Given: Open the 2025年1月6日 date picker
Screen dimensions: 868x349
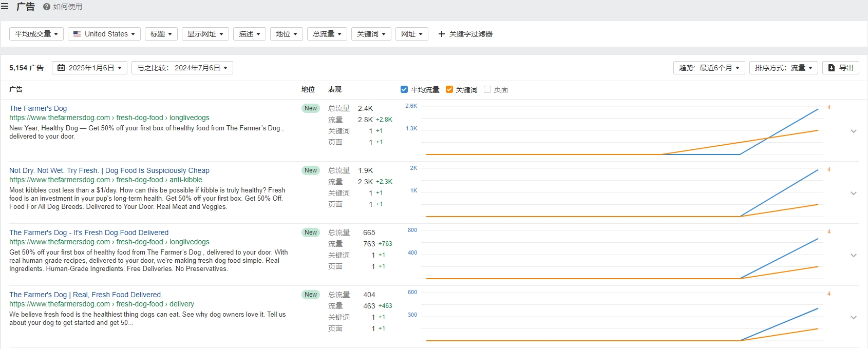Looking at the screenshot, I should [x=89, y=68].
